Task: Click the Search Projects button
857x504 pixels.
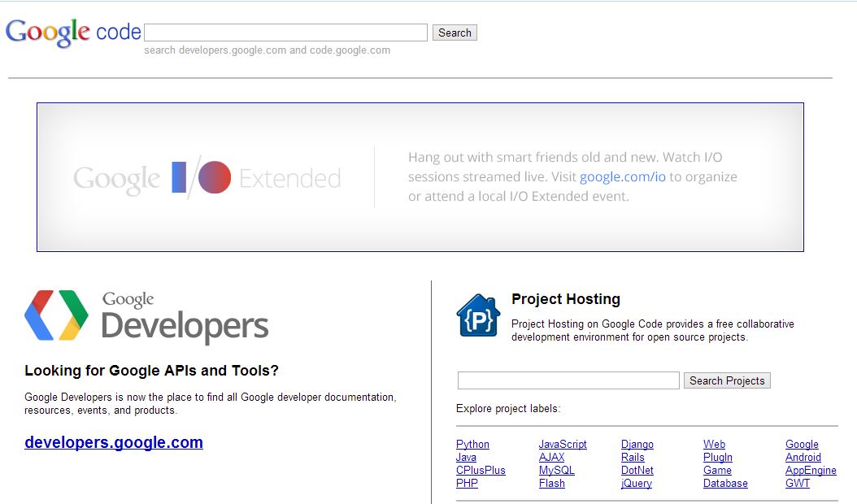Action: point(726,380)
